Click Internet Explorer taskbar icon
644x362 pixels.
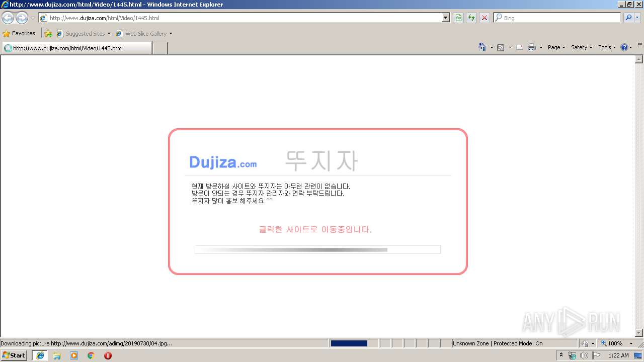pyautogui.click(x=40, y=355)
